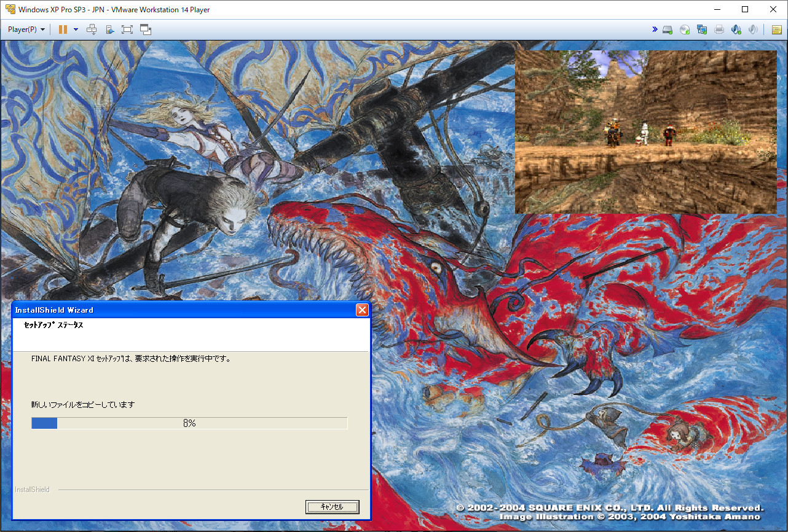Click the removable devices toolbar icon
This screenshot has height=532, width=788.
[109, 29]
